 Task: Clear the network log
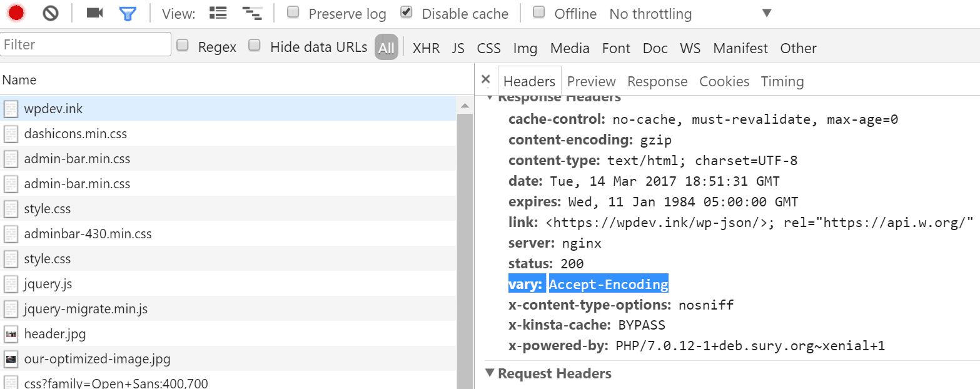click(50, 12)
